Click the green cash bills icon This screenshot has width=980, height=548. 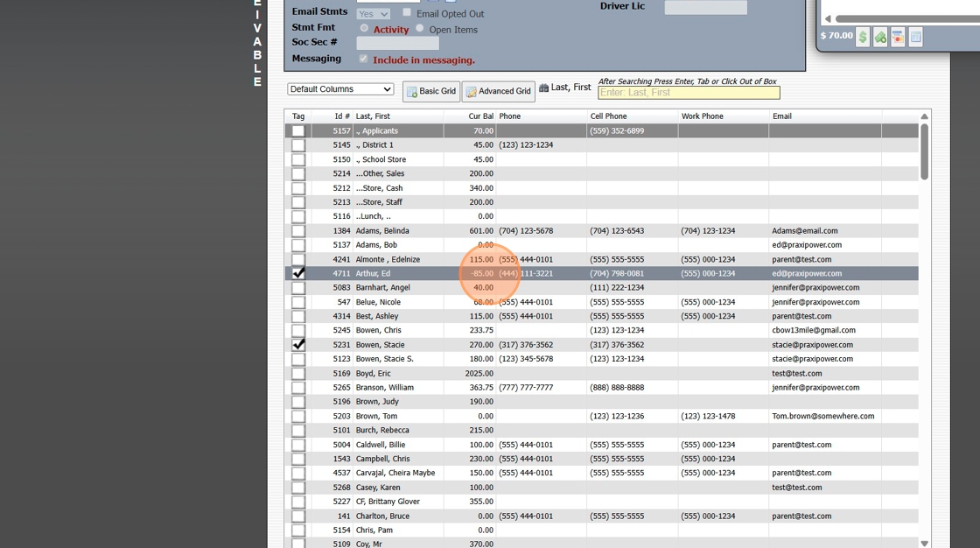point(880,37)
